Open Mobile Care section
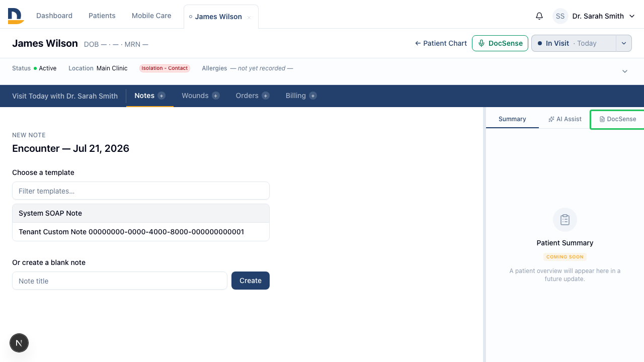 [x=151, y=16]
